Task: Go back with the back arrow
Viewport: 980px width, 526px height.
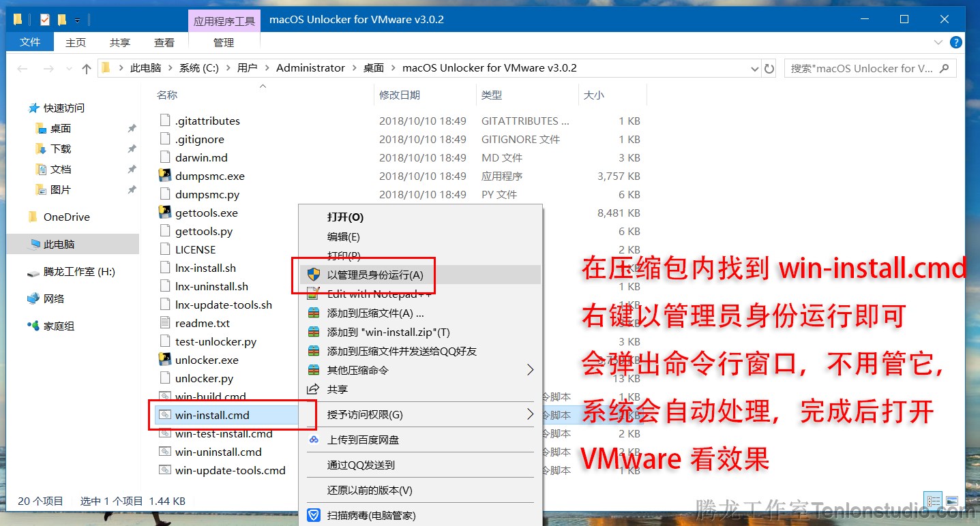Action: pyautogui.click(x=22, y=68)
